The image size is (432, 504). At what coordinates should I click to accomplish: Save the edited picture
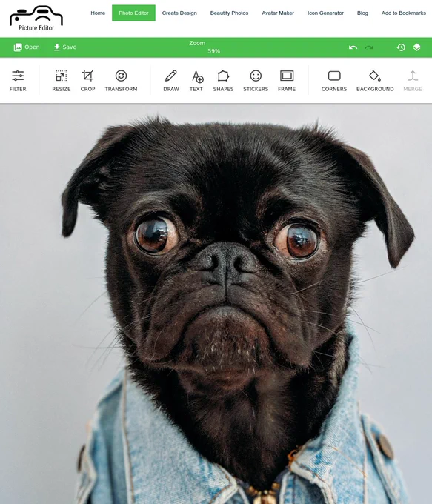click(65, 47)
